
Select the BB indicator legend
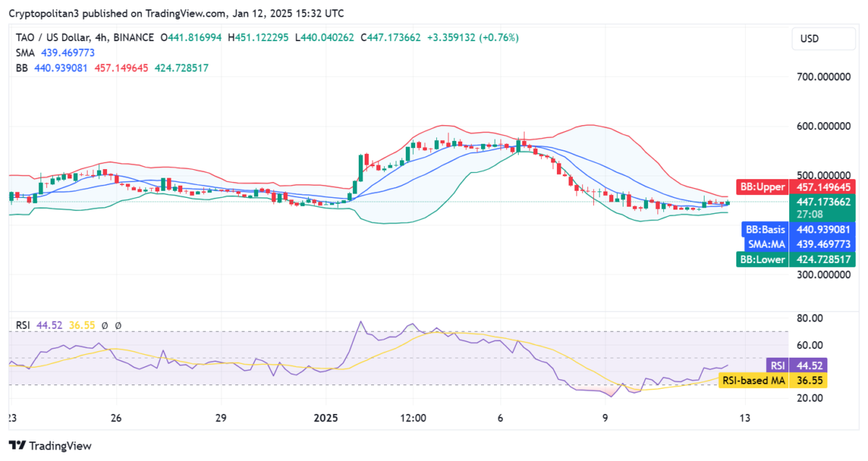[23, 68]
